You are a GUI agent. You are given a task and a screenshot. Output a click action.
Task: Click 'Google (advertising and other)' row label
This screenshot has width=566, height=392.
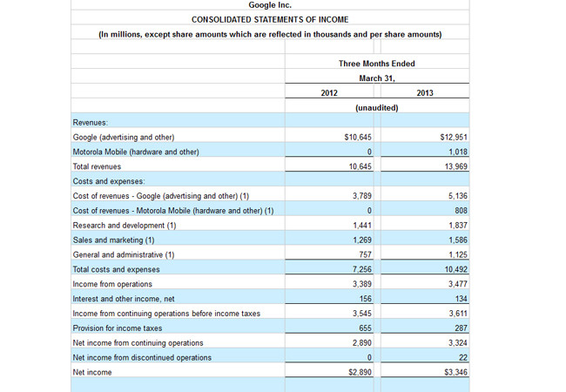pos(124,138)
